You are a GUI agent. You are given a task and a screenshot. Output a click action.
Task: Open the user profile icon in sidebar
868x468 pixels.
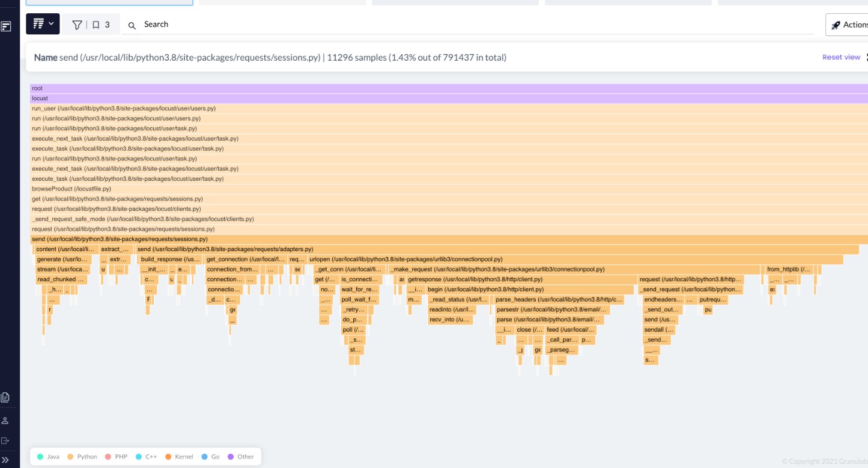(6, 420)
